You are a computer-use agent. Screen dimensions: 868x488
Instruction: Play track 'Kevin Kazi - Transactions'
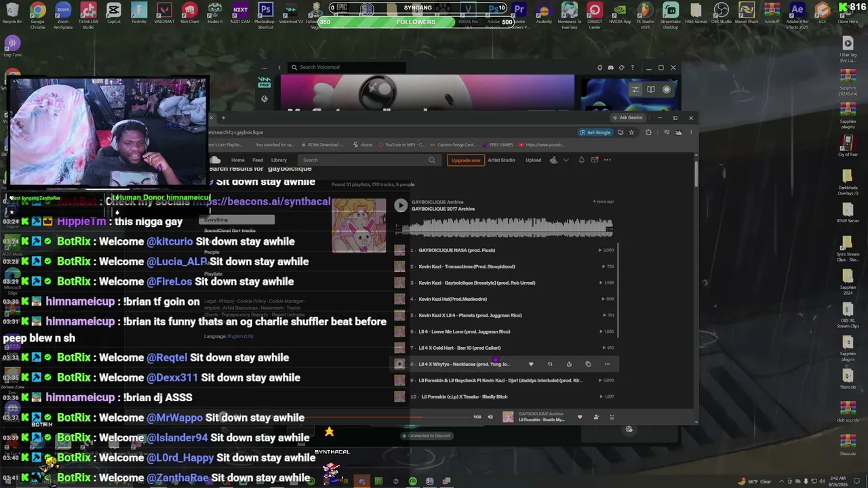[467, 266]
